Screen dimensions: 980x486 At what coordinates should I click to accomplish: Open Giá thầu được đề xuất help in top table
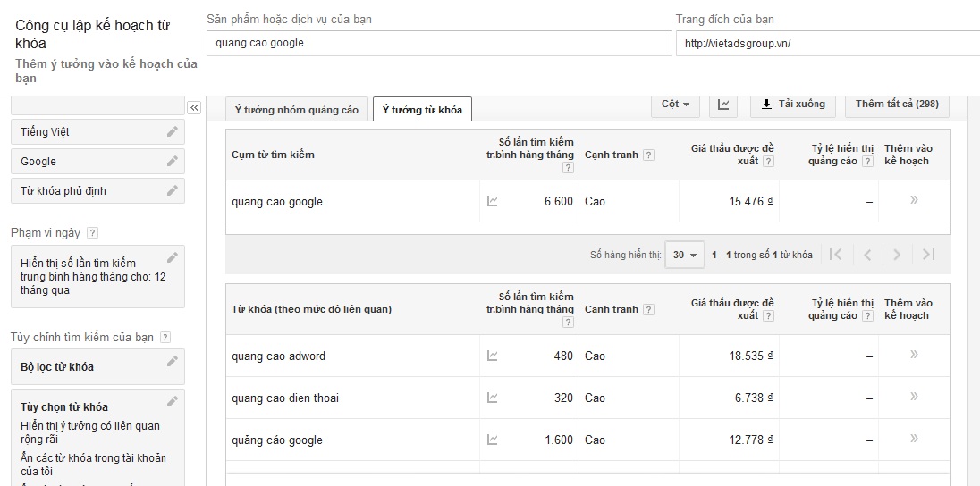[x=768, y=161]
